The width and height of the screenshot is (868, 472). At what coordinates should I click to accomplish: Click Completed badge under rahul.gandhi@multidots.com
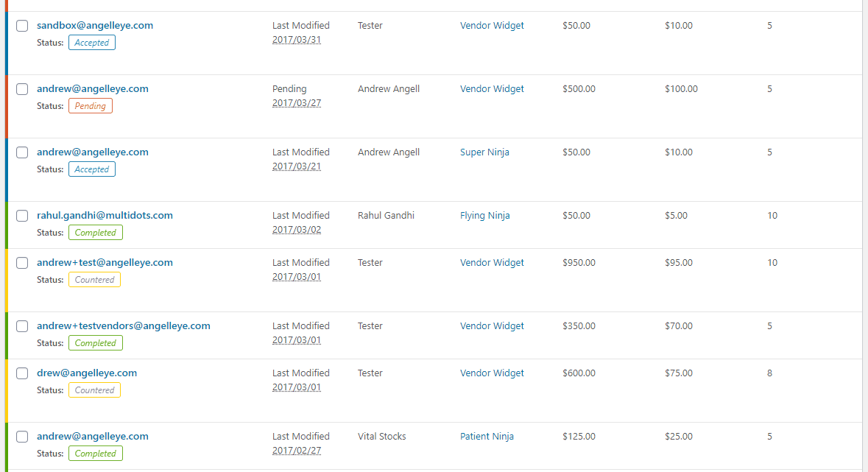tap(95, 233)
